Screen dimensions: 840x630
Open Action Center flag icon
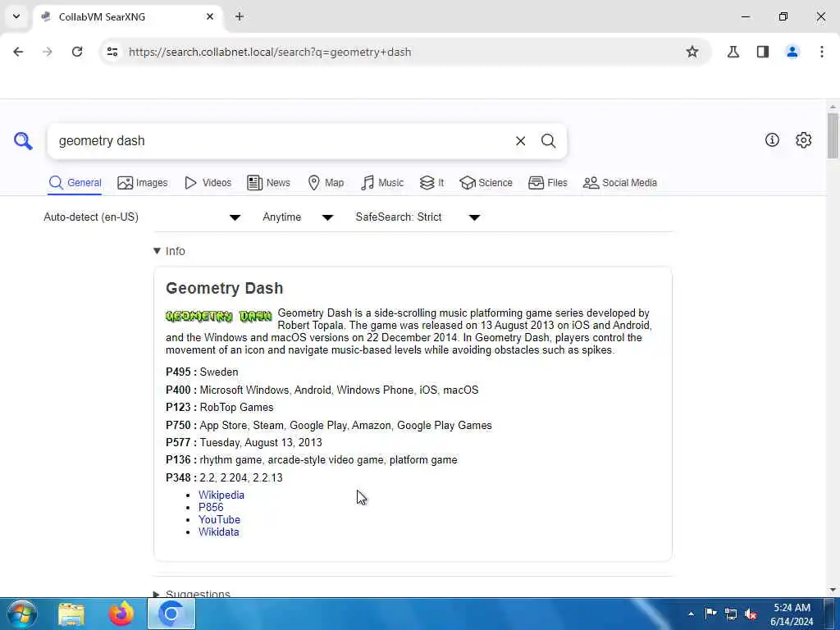point(711,614)
